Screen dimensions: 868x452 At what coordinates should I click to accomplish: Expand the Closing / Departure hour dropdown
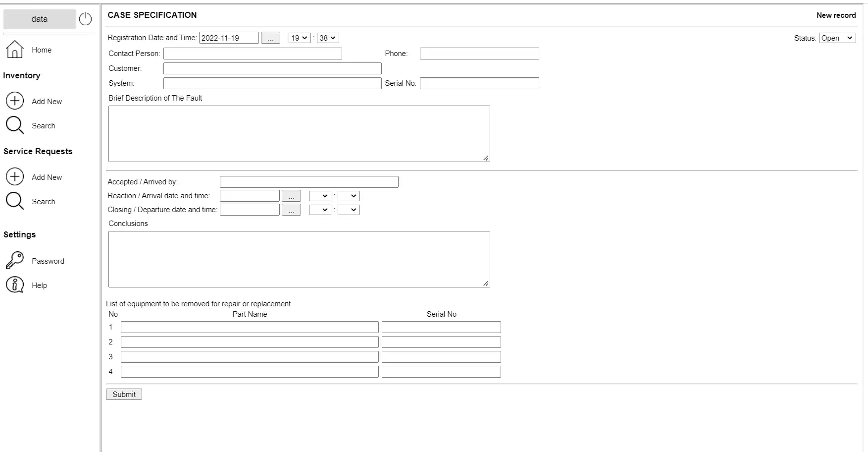320,210
